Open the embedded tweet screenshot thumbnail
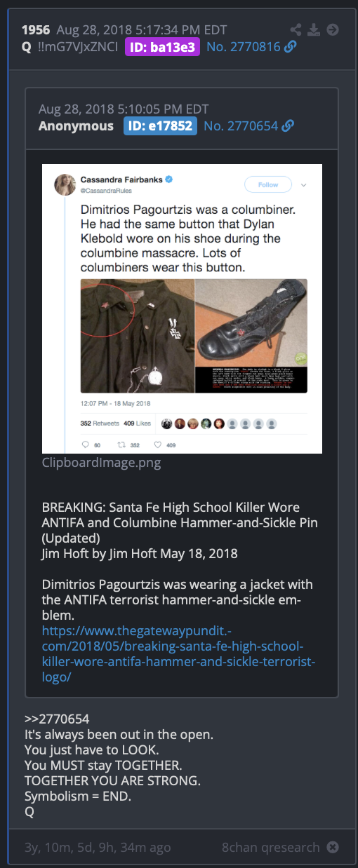Image resolution: width=358 pixels, height=868 pixels. click(182, 308)
